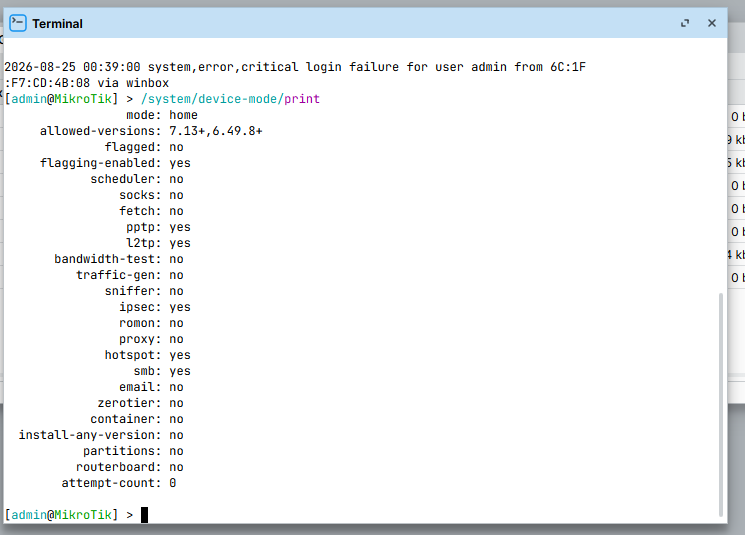The width and height of the screenshot is (745, 535).
Task: Click the 'mode: home' line
Action: (x=162, y=115)
